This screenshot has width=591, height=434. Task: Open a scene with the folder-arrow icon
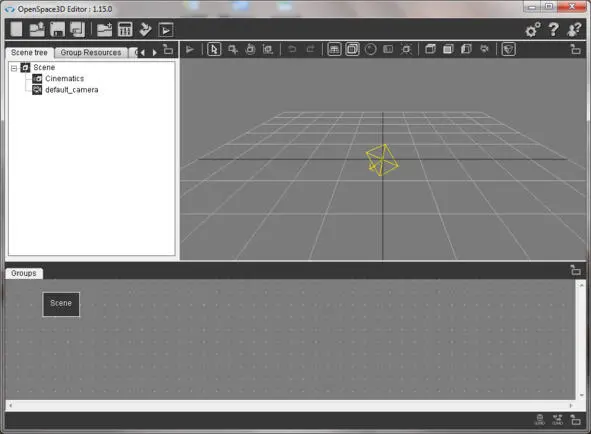[x=37, y=29]
